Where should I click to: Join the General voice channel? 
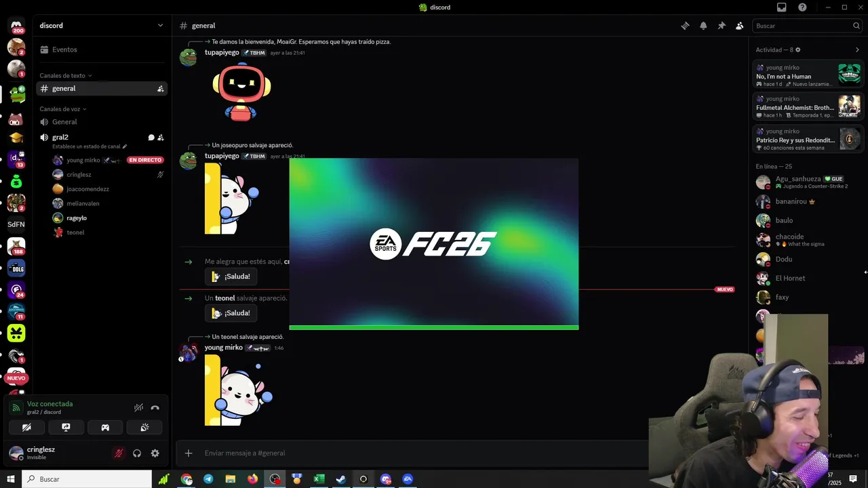pyautogui.click(x=102, y=122)
